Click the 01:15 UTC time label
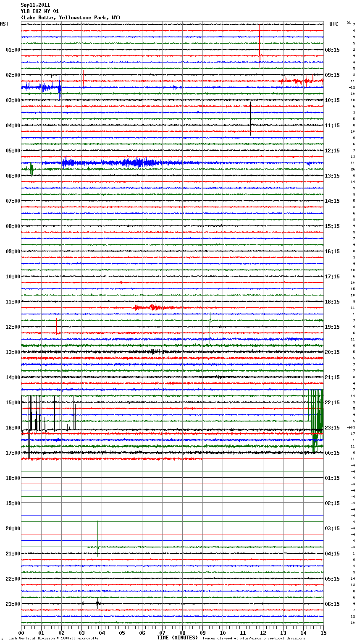Image resolution: width=357 pixels, height=644 pixels. [332, 478]
